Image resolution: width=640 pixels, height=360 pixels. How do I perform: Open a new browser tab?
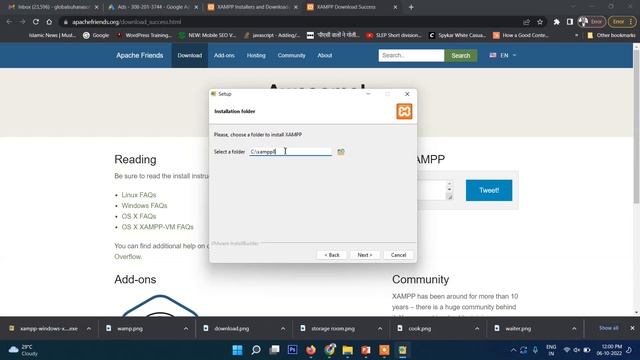[x=411, y=7]
